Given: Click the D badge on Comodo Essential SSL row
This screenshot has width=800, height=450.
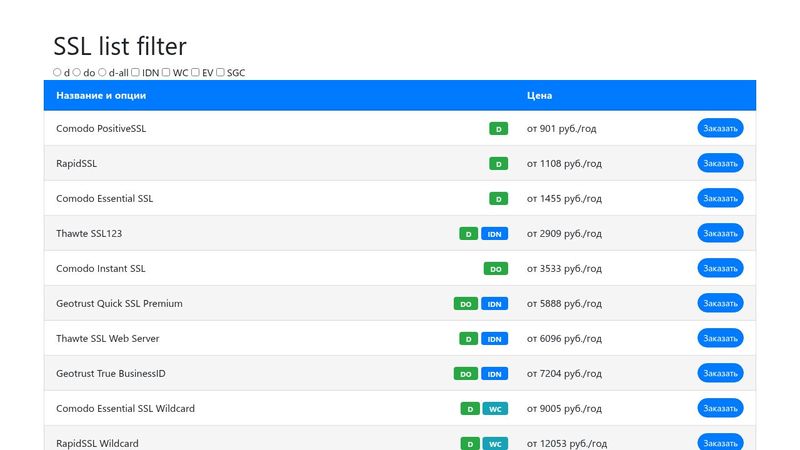Looking at the screenshot, I should [x=498, y=198].
